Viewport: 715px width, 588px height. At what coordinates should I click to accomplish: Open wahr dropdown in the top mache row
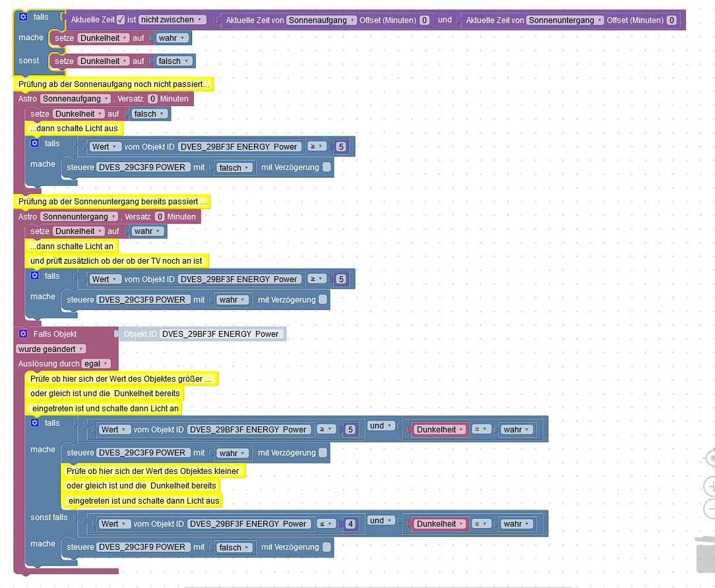pyautogui.click(x=172, y=38)
